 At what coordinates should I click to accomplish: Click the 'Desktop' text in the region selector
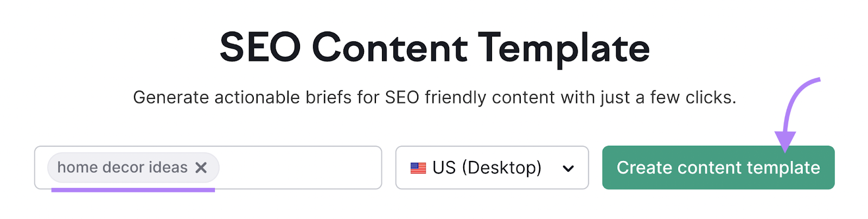(x=502, y=167)
